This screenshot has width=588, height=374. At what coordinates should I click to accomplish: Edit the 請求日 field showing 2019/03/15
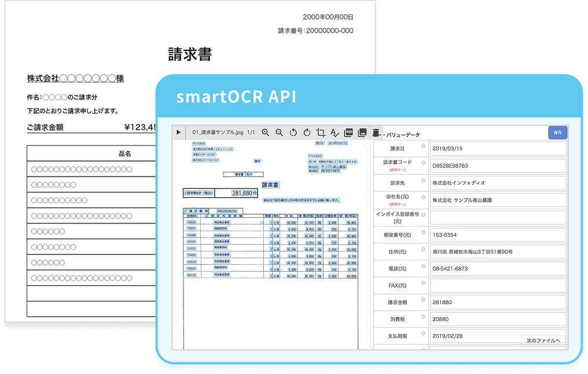498,149
